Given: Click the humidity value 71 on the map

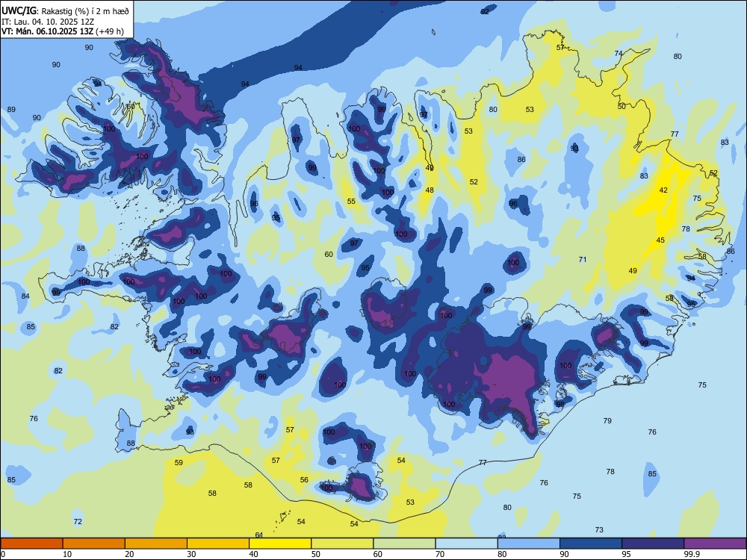Looking at the screenshot, I should pyautogui.click(x=583, y=260).
